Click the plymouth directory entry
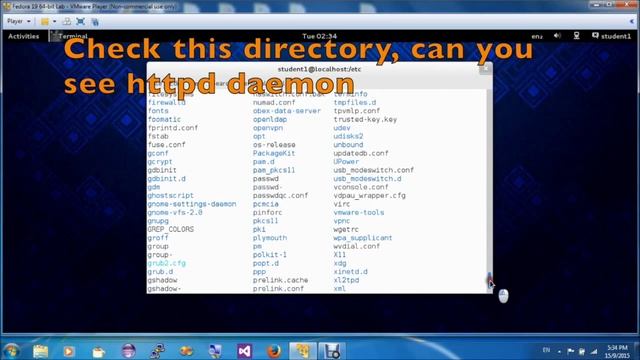The image size is (640, 360). tap(270, 238)
